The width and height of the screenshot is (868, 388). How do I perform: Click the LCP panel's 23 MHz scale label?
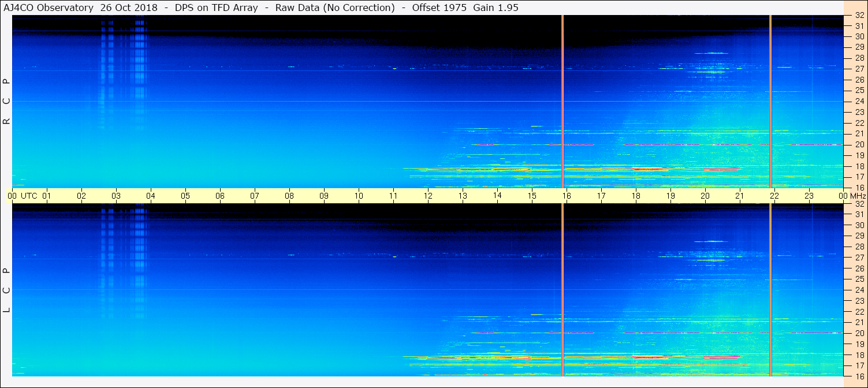pyautogui.click(x=859, y=301)
